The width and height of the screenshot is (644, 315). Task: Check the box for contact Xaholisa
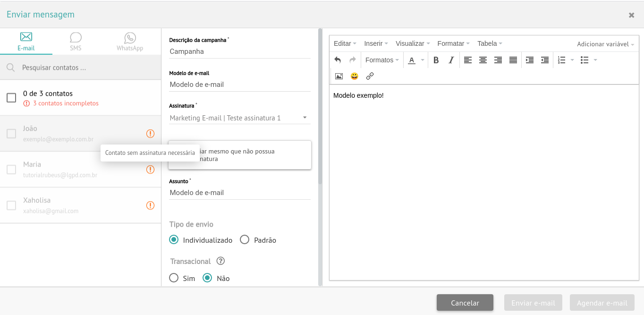11,205
